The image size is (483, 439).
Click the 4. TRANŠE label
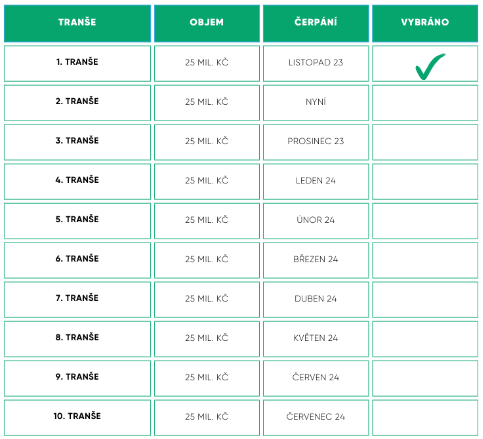click(x=77, y=180)
